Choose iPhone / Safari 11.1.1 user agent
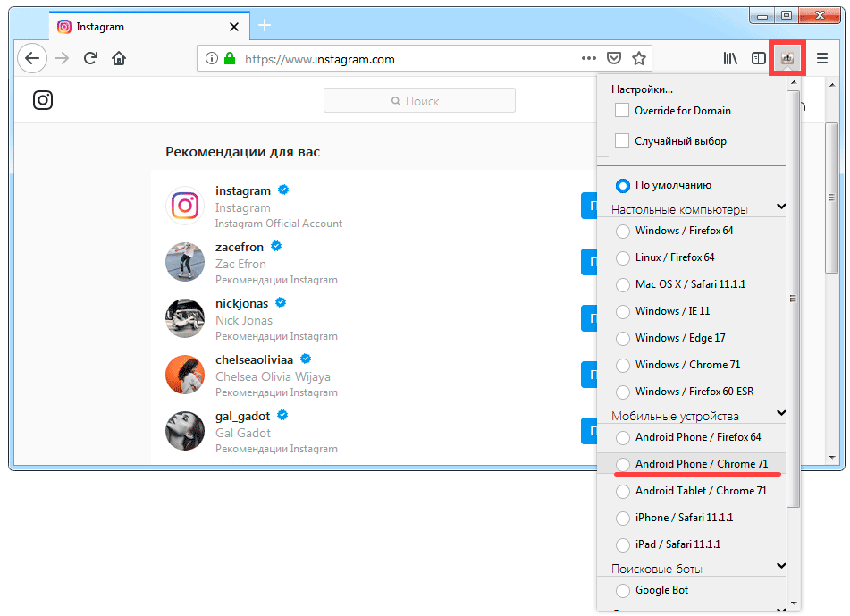The image size is (850, 616). tap(623, 518)
